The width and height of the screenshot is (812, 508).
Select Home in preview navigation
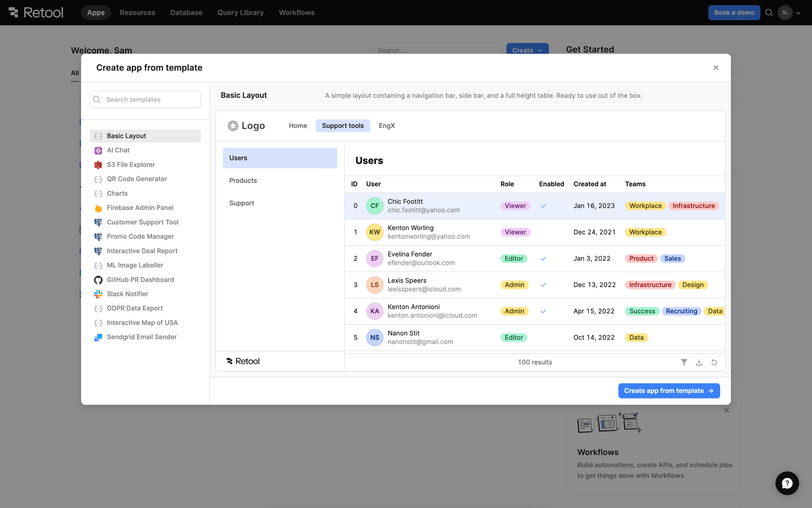tap(298, 126)
